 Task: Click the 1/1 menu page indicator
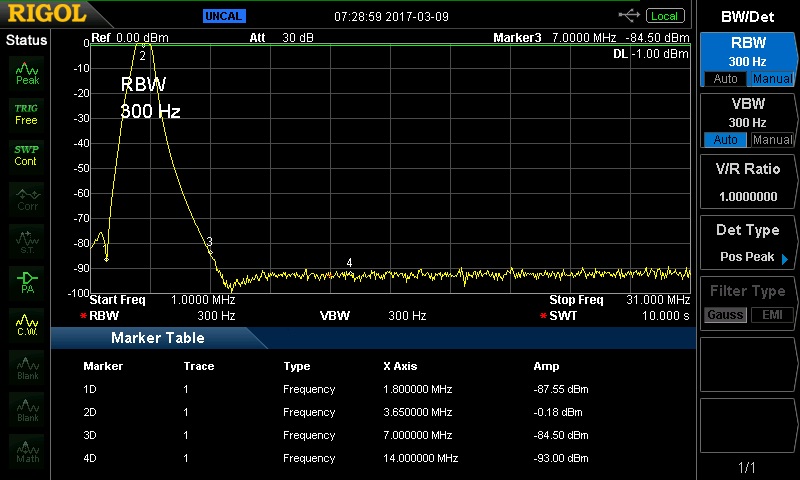[746, 467]
